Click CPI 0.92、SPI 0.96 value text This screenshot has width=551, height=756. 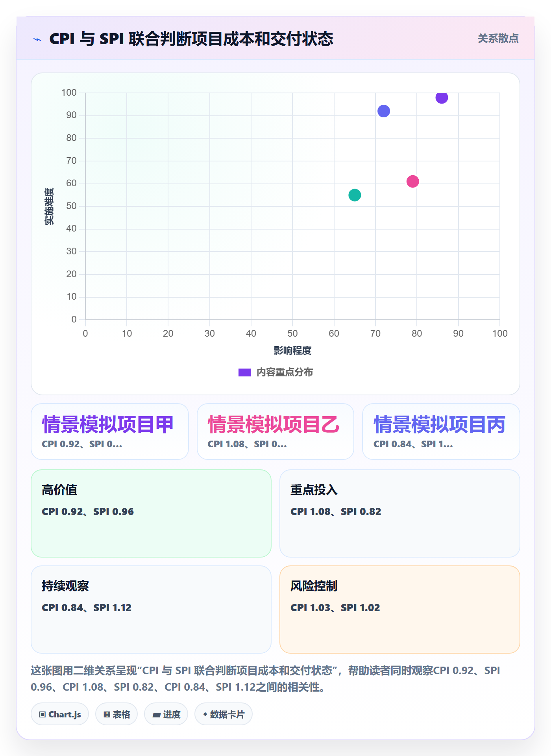click(x=88, y=511)
